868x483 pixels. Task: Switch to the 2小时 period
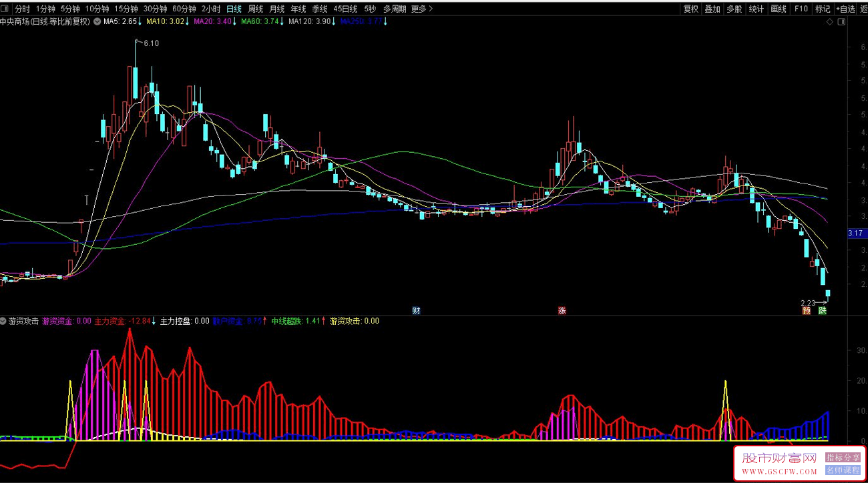click(211, 9)
